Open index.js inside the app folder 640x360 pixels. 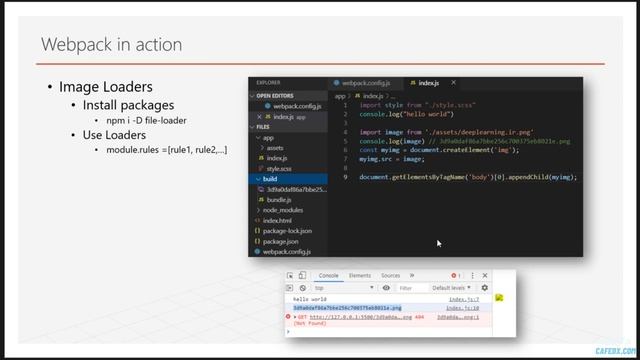276,158
